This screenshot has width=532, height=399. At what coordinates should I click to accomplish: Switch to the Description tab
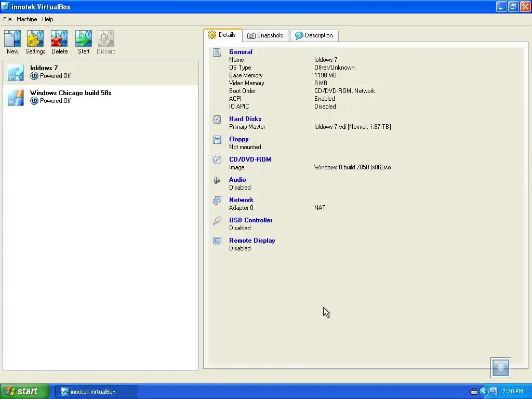coord(314,36)
